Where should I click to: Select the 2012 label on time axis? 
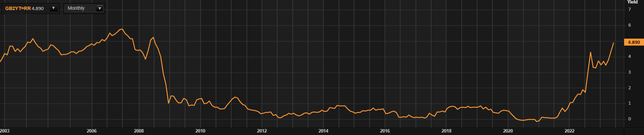(262, 131)
